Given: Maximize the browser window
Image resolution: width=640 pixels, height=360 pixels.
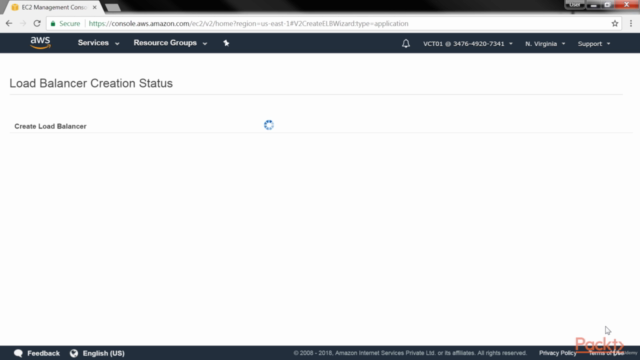Looking at the screenshot, I should tap(607, 5).
